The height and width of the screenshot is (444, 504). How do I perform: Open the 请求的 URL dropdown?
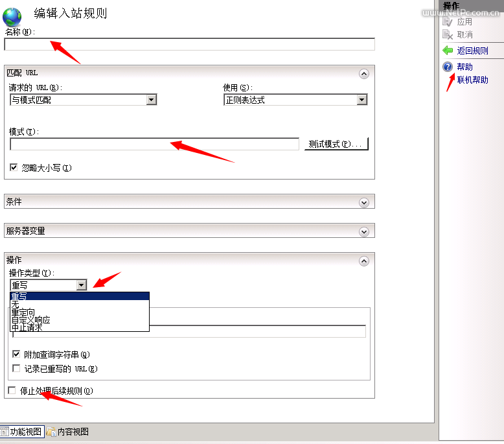click(152, 100)
